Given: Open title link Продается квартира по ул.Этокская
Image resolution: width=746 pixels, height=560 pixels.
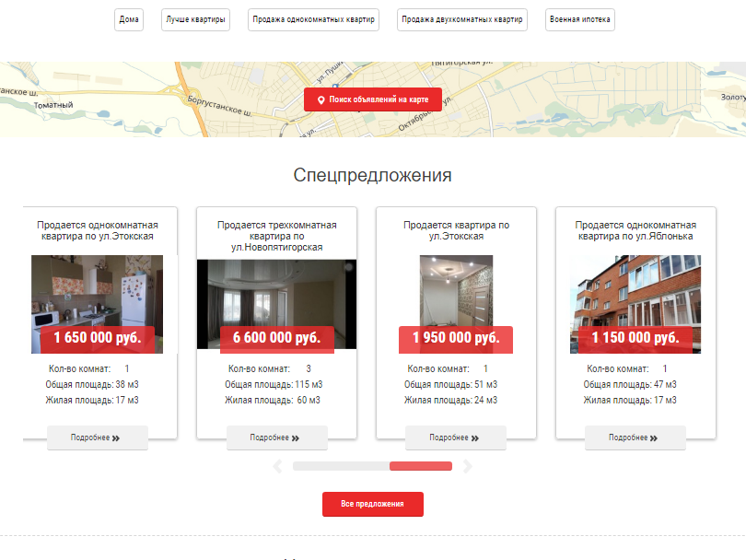Looking at the screenshot, I should [x=456, y=231].
